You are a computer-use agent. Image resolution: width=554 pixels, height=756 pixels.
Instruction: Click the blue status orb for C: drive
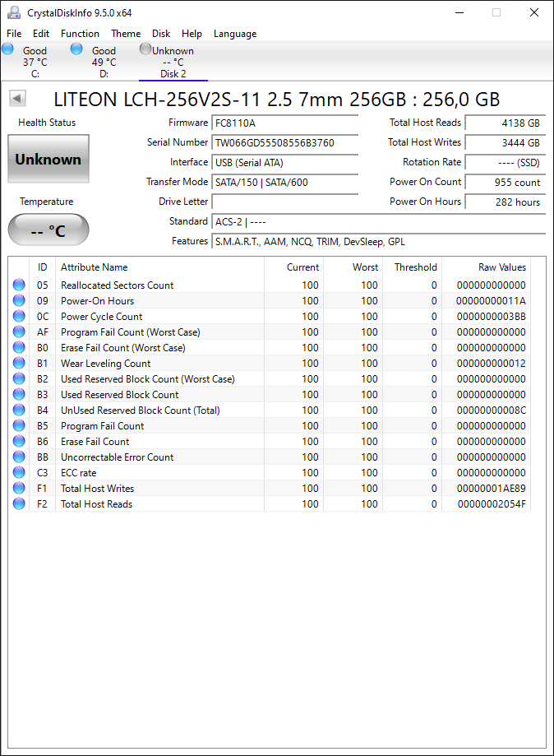click(7, 49)
